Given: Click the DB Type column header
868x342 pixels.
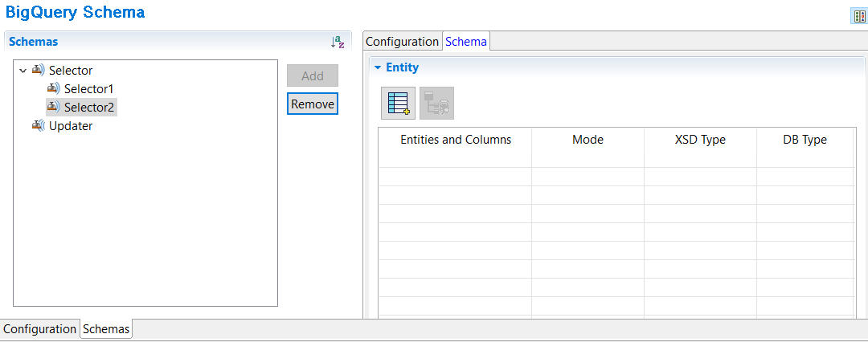Looking at the screenshot, I should [805, 140].
